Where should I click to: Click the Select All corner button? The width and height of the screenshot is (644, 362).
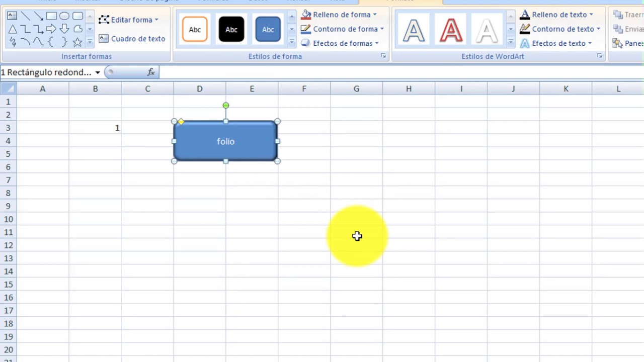point(8,89)
